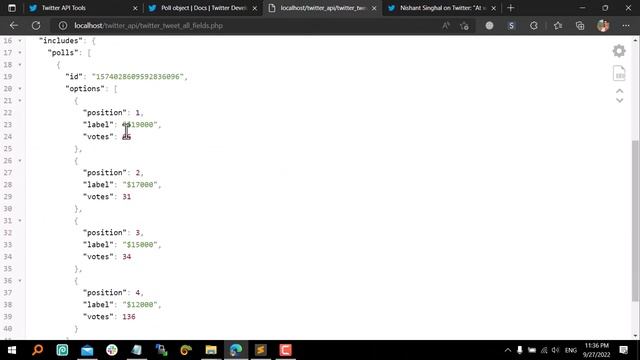Open the Extensions puzzle icon
The height and width of the screenshot is (360, 640).
[x=533, y=25]
